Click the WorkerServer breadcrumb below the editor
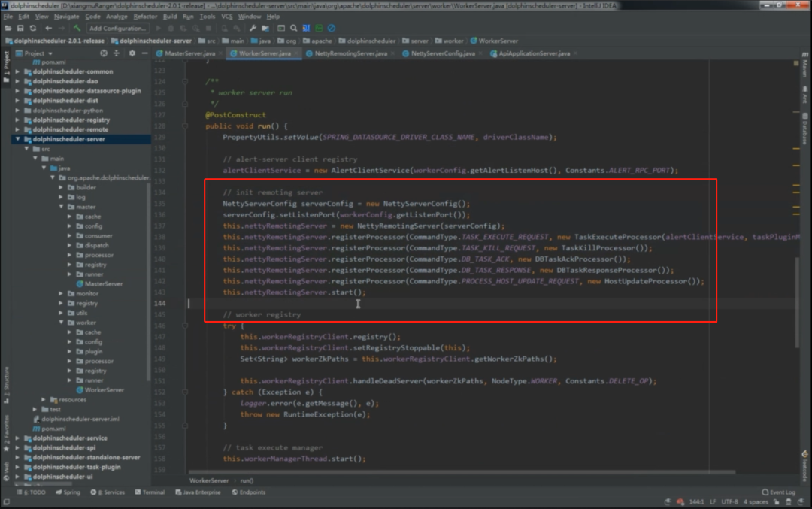The height and width of the screenshot is (509, 812). (x=209, y=480)
